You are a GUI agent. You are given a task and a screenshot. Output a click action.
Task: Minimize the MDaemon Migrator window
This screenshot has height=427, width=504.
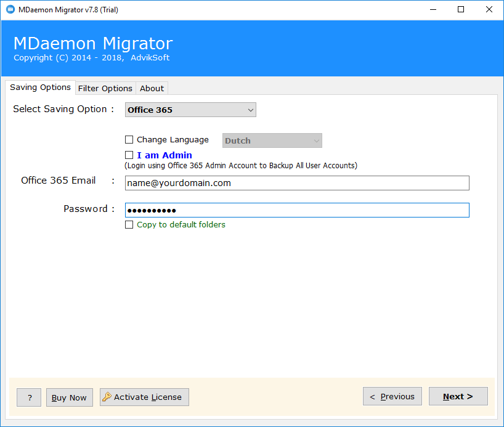tap(433, 10)
